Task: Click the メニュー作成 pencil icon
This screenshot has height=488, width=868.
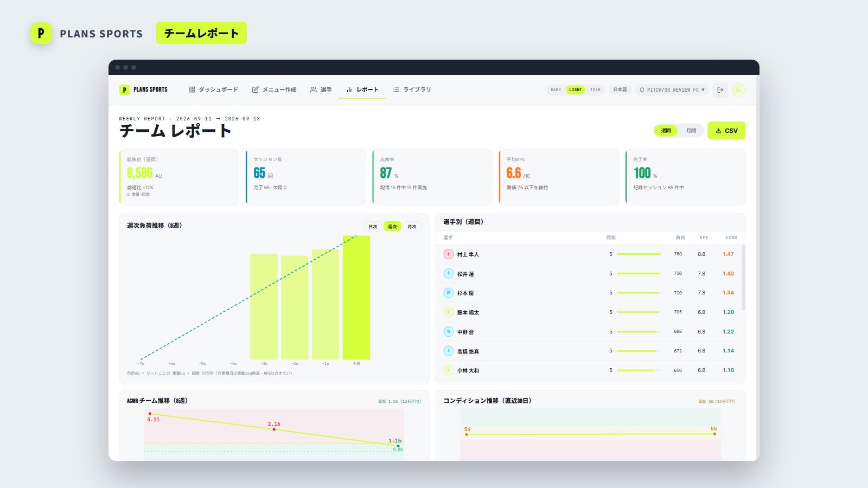Action: (x=256, y=89)
